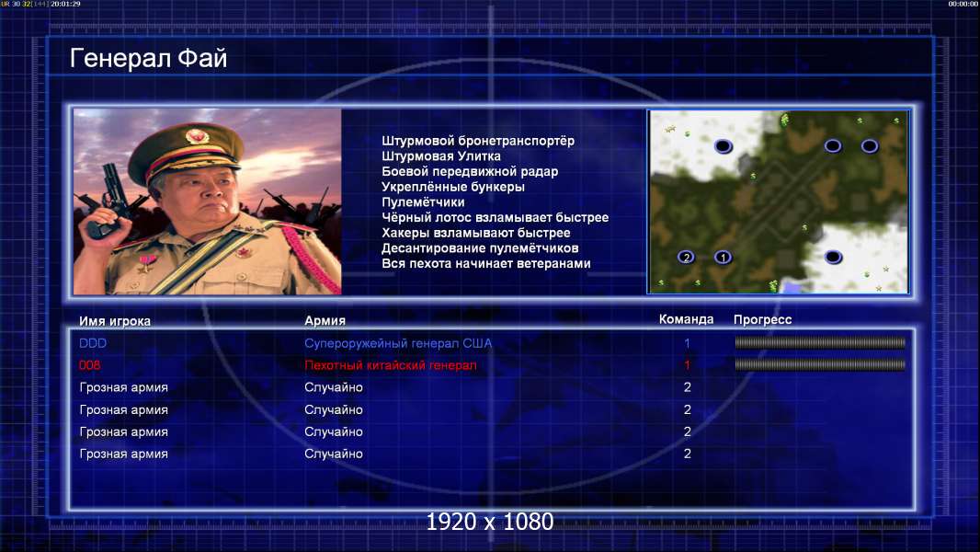Select player name 'DDD' in the list

point(93,343)
